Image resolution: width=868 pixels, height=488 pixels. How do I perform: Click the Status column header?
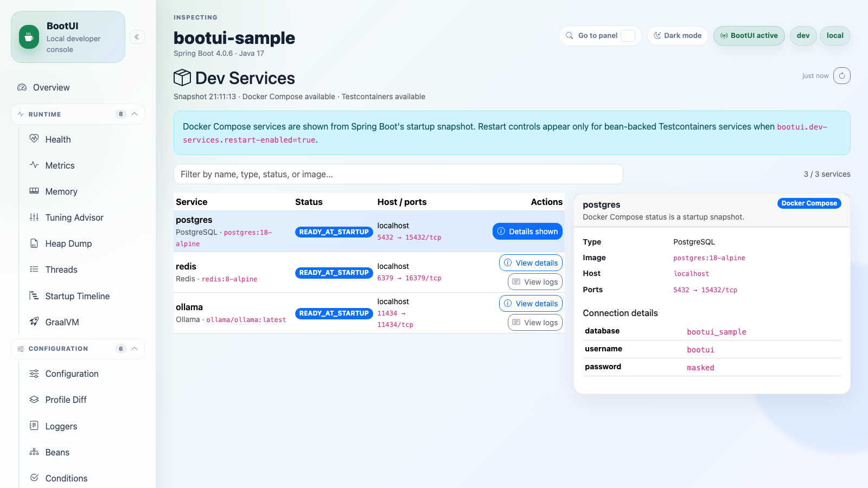[x=309, y=202]
